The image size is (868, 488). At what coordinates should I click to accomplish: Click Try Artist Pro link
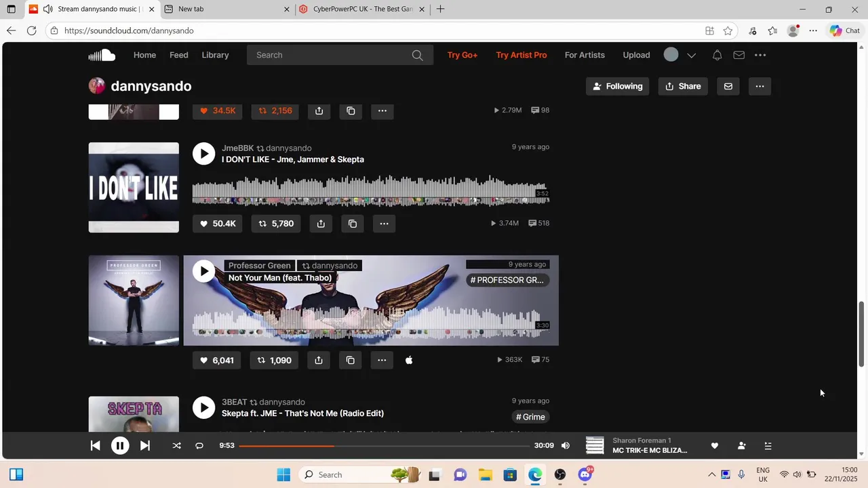click(x=521, y=55)
